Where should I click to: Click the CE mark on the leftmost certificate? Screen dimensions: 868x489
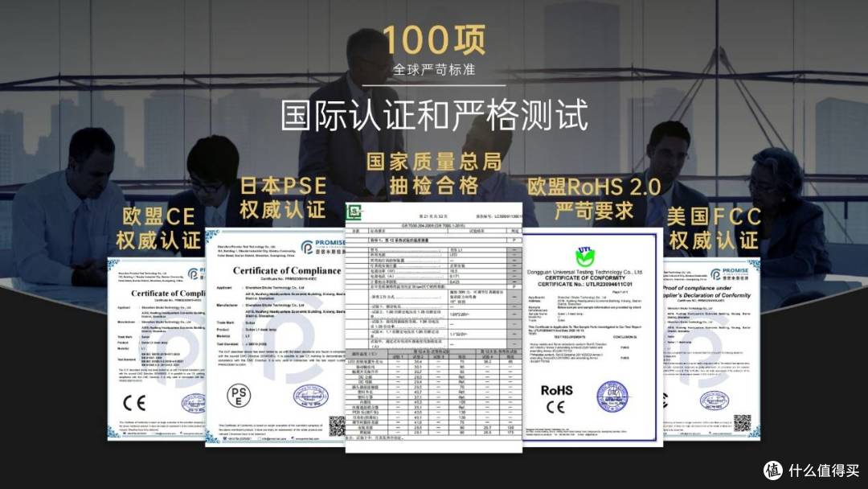tap(134, 403)
